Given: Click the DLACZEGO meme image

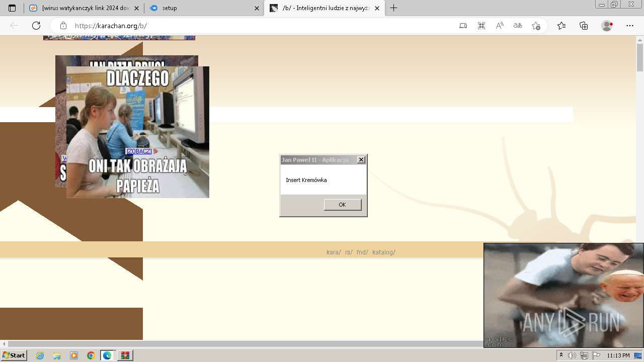Looking at the screenshot, I should (138, 132).
